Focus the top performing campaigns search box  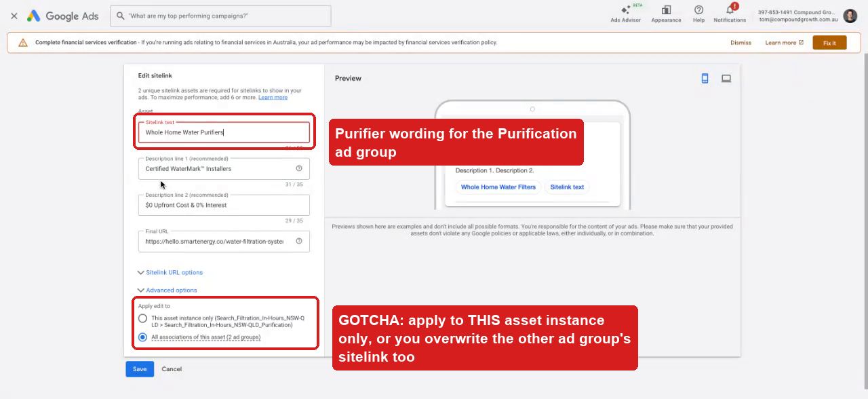pos(220,16)
